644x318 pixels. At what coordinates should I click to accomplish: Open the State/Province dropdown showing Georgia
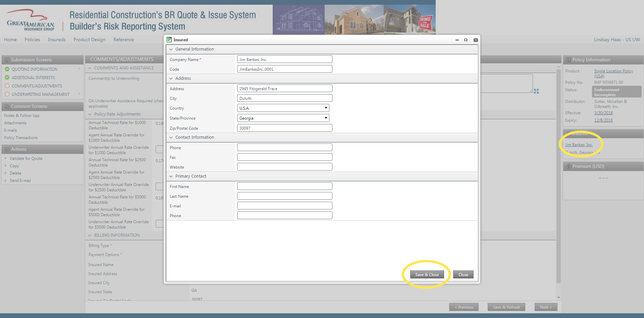click(283, 118)
